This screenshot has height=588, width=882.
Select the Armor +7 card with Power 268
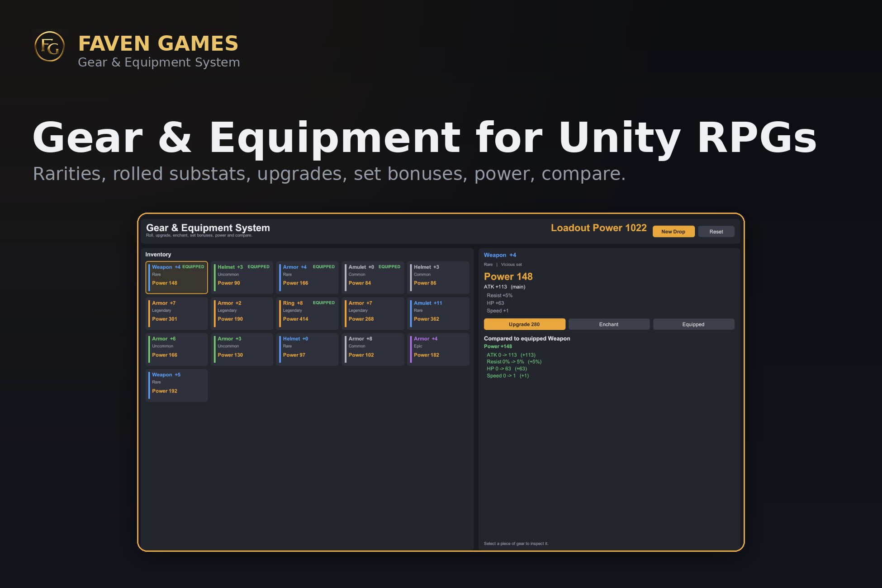373,313
